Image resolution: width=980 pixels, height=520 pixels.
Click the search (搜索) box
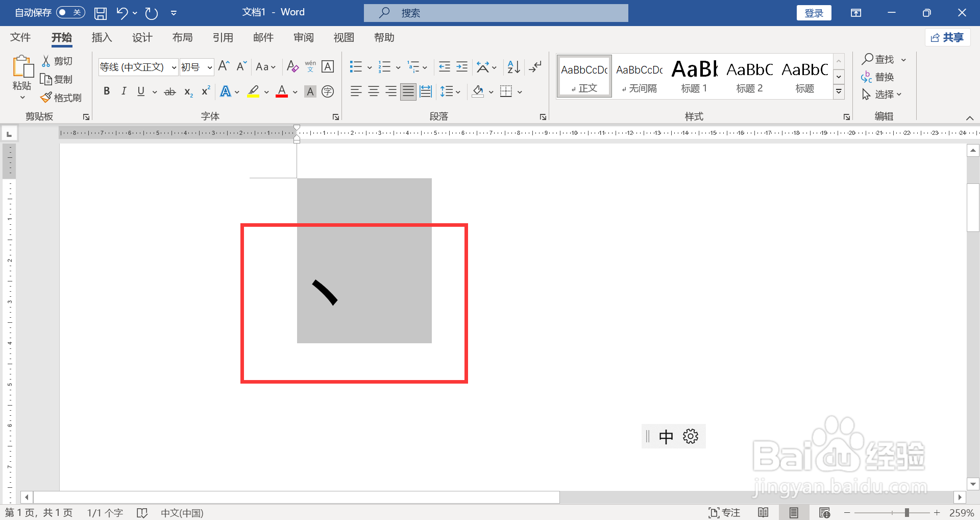496,13
